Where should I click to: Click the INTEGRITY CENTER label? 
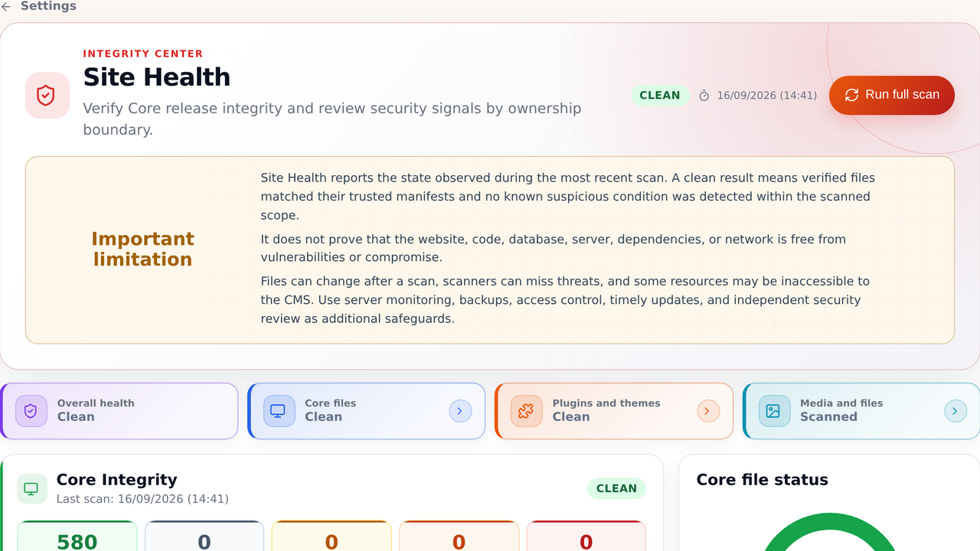pyautogui.click(x=143, y=54)
